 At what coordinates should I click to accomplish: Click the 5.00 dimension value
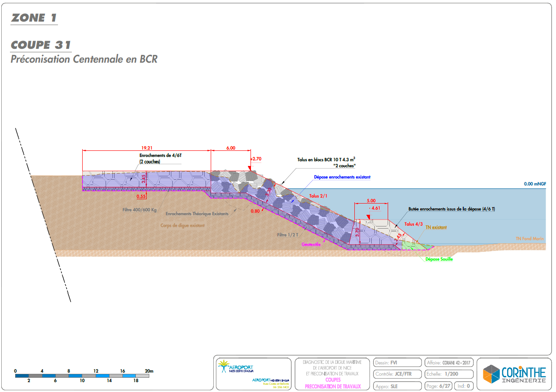[x=371, y=201]
